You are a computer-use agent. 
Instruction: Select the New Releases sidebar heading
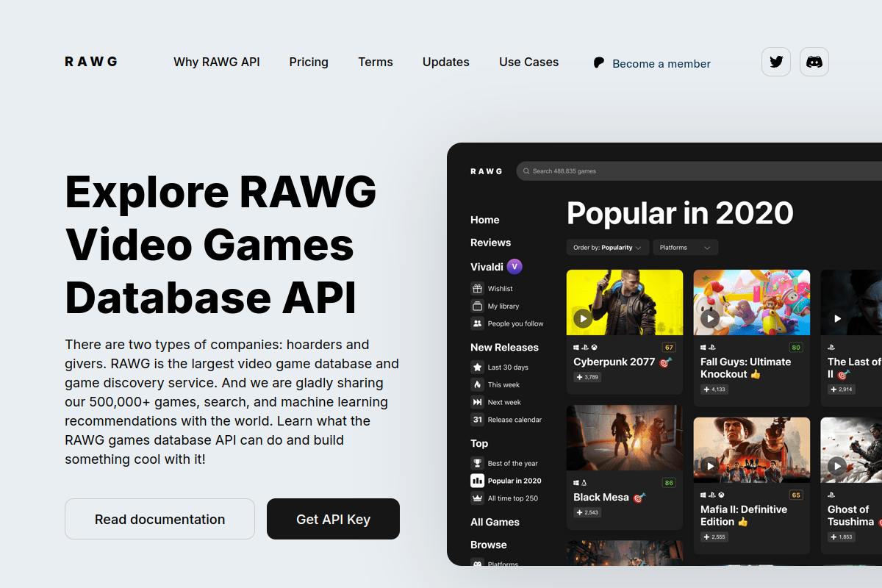(x=504, y=347)
